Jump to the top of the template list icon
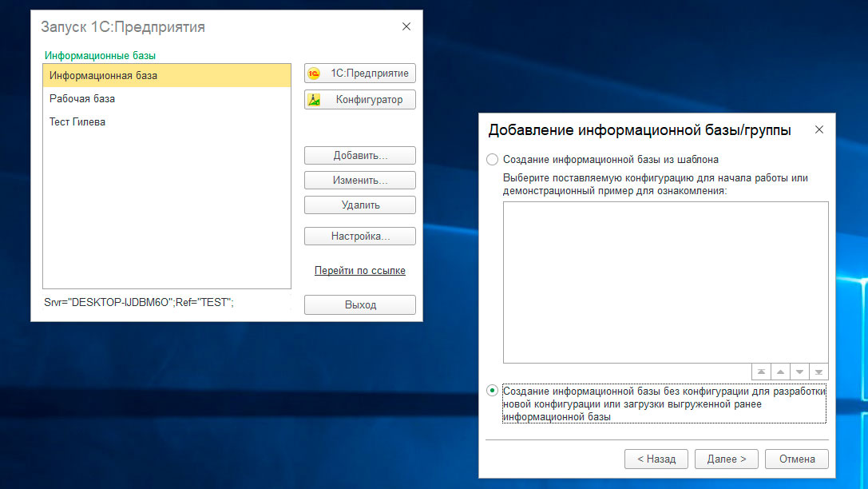The image size is (868, 489). (x=761, y=372)
